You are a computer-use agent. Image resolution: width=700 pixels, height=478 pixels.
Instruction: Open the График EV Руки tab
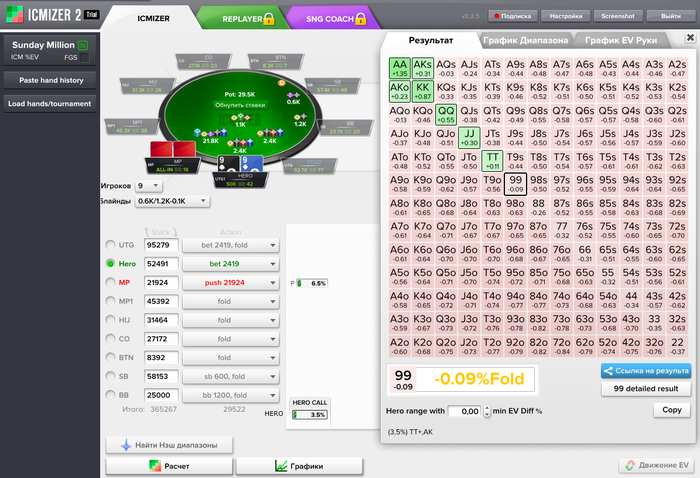tap(621, 40)
